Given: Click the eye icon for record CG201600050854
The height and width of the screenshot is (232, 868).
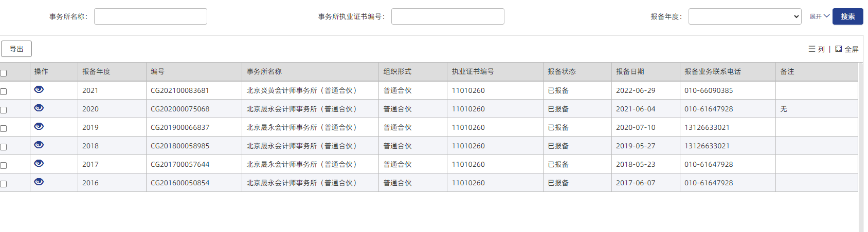Looking at the screenshot, I should coord(39,182).
